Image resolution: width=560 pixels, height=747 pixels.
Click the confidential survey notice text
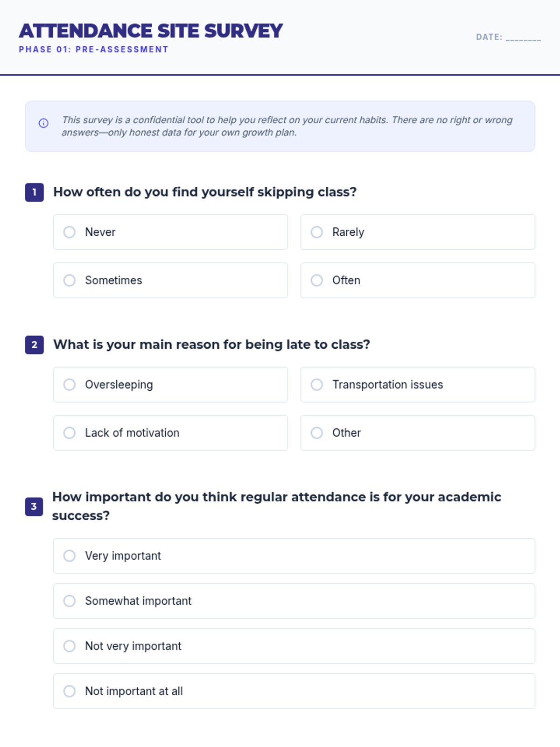[x=287, y=126]
